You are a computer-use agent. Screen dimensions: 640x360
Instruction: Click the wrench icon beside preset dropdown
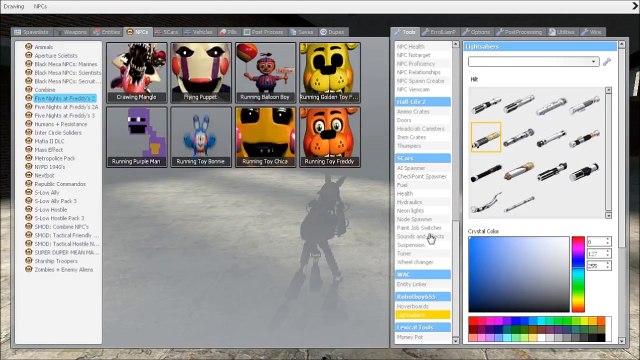point(607,62)
